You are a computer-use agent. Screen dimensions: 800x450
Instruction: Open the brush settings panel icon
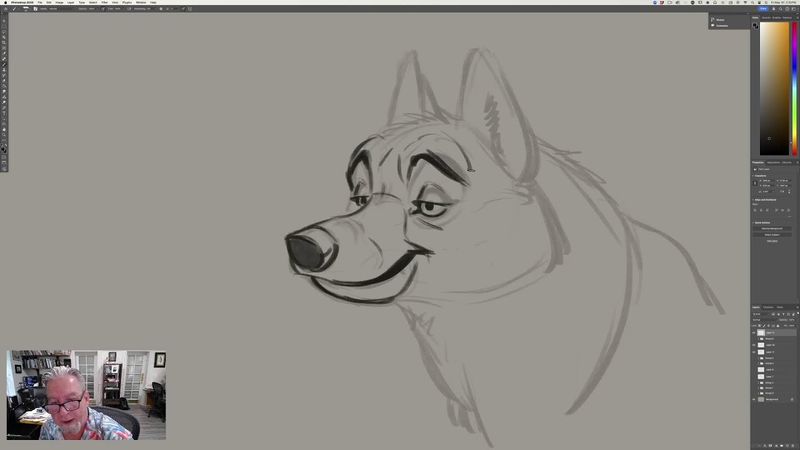tap(35, 9)
